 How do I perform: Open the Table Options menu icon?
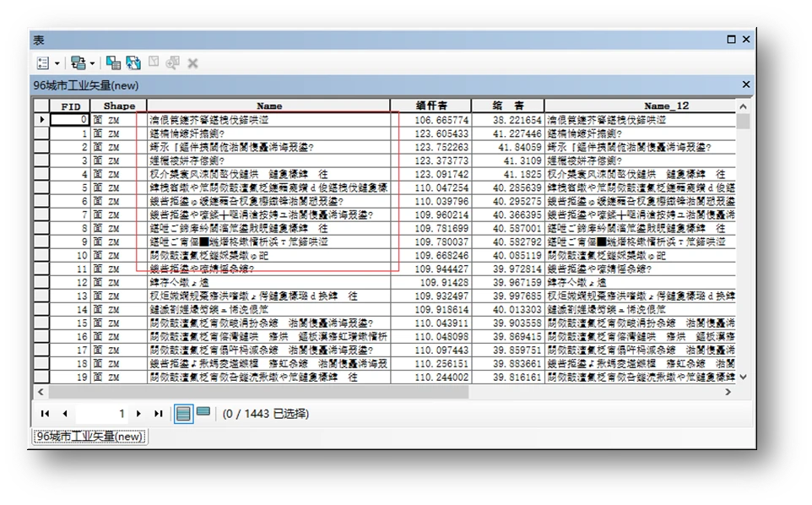[43, 63]
